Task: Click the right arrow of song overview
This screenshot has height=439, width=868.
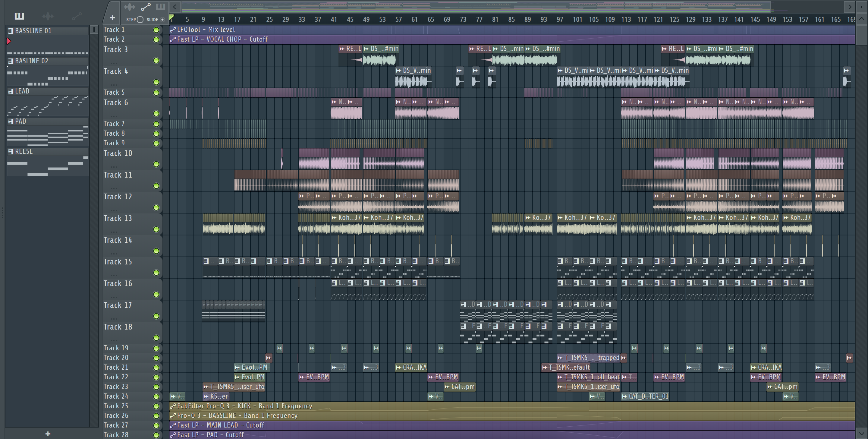Action: pos(850,7)
